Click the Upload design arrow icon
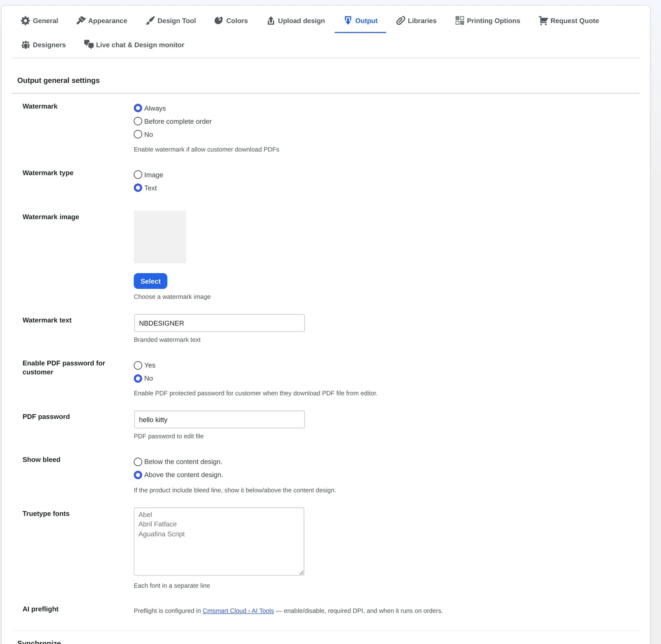 [271, 21]
